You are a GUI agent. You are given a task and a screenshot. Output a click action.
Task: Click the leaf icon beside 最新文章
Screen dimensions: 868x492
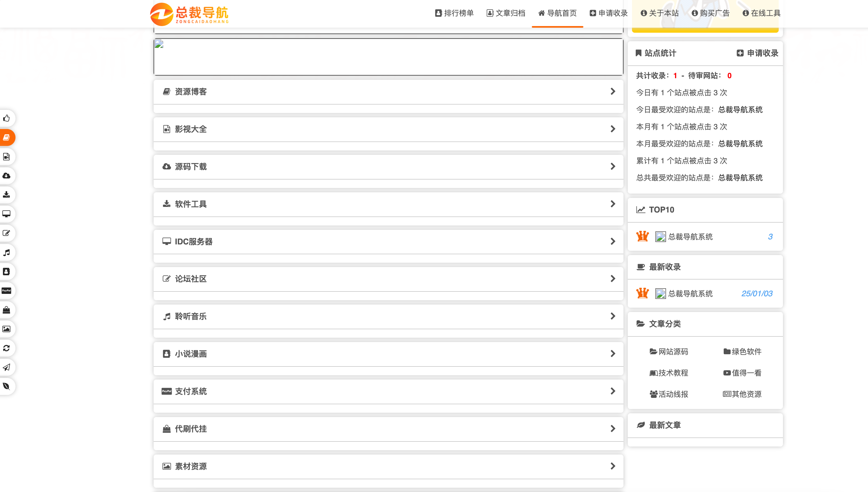pos(641,425)
